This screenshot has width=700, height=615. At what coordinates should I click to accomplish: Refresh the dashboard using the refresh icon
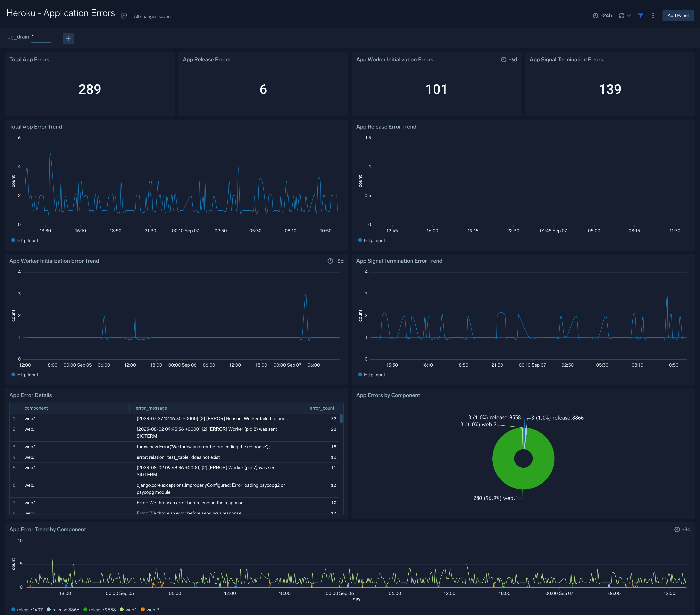tap(621, 15)
